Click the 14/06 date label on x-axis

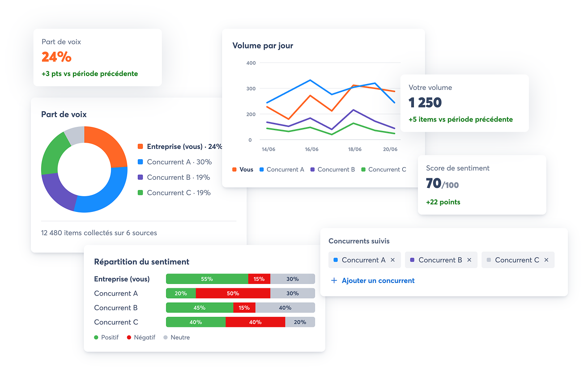[268, 149]
